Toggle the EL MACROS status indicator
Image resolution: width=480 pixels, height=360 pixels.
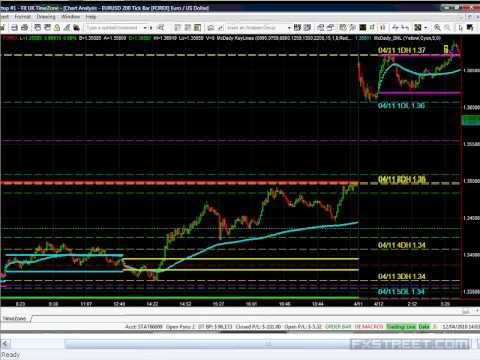[x=369, y=327]
